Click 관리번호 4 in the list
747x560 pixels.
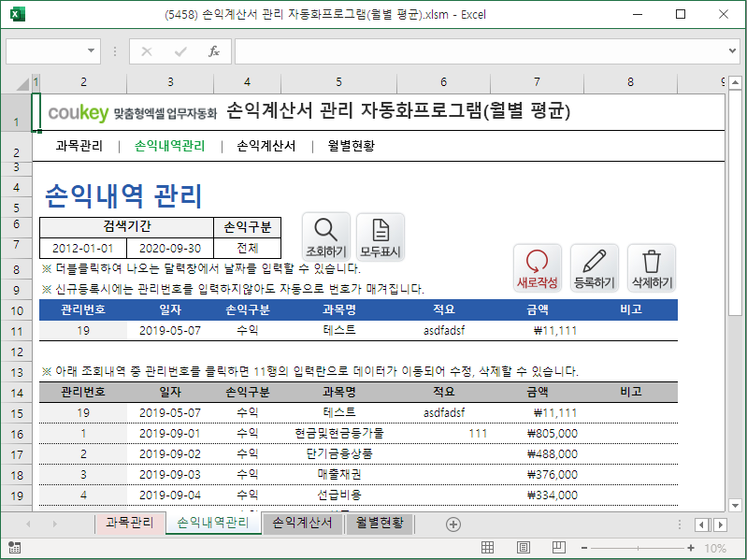pyautogui.click(x=83, y=495)
